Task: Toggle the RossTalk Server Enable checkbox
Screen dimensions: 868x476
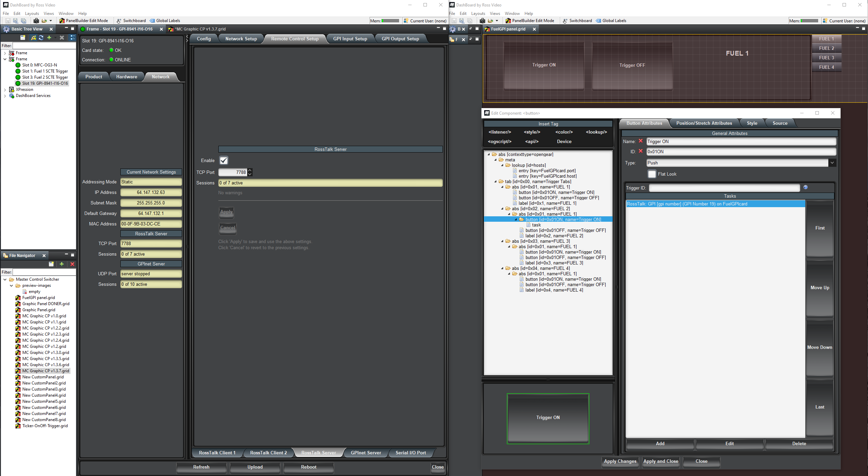Action: (x=224, y=160)
